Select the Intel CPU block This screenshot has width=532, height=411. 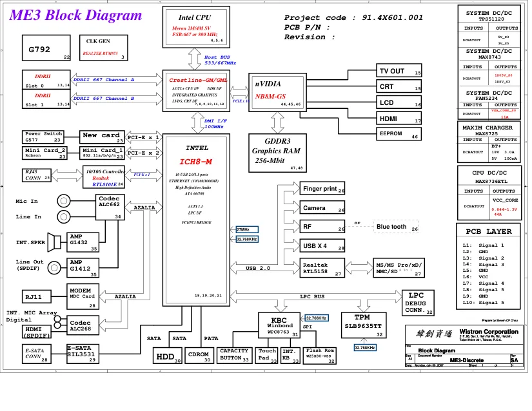click(196, 27)
